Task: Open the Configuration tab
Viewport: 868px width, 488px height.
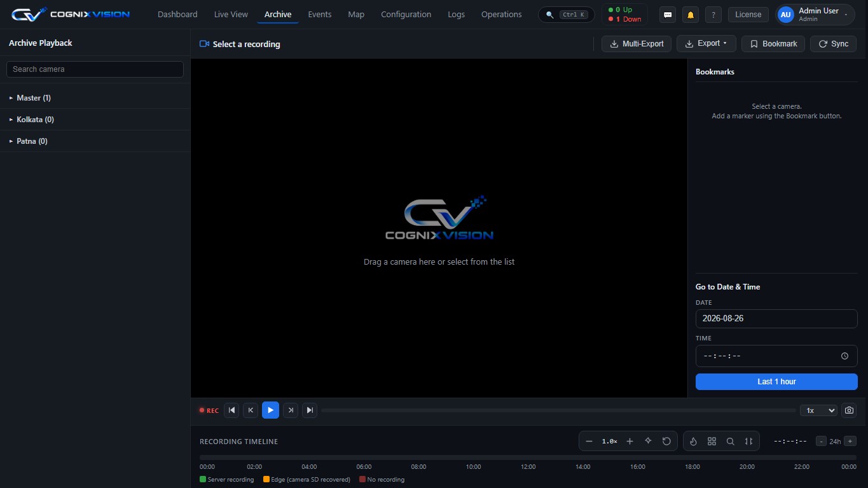Action: (x=406, y=15)
